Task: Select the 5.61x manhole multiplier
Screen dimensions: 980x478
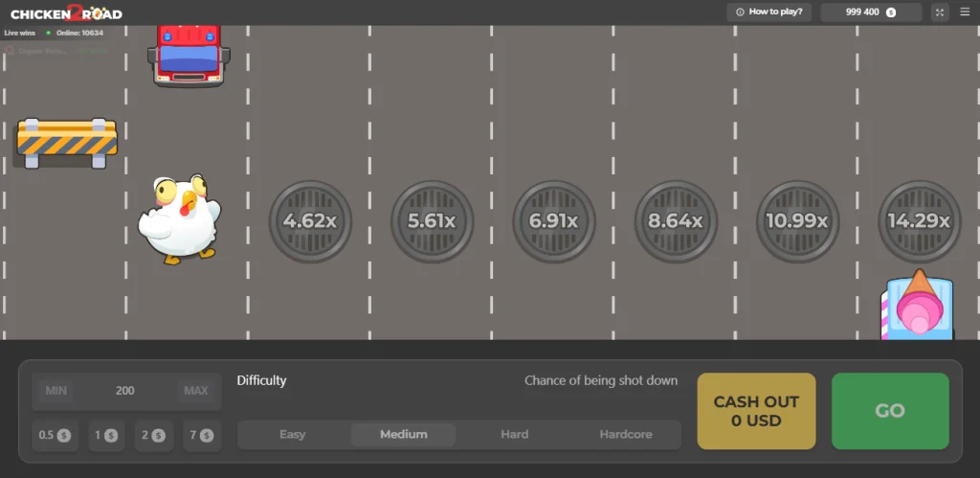Action: click(x=432, y=221)
